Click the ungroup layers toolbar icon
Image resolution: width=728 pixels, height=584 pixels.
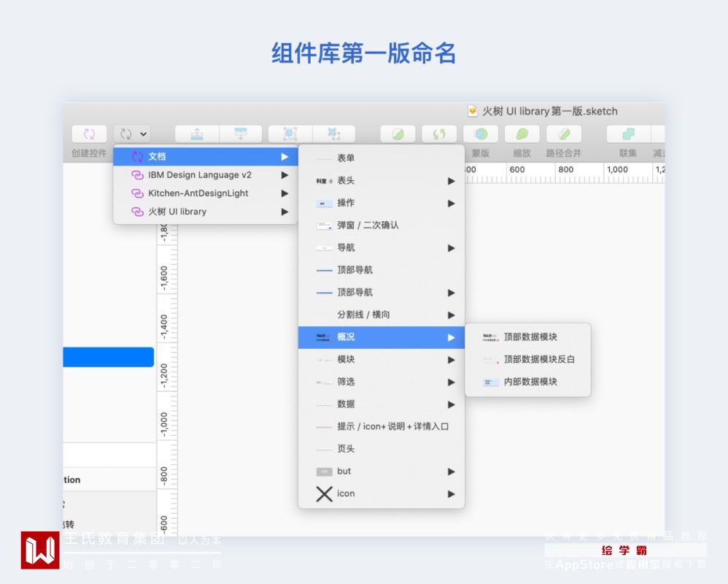[334, 134]
